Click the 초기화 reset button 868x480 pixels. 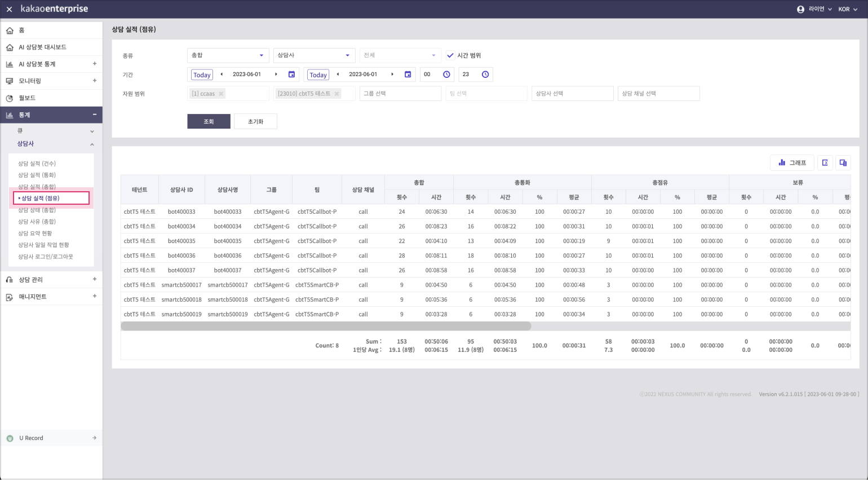pos(255,121)
